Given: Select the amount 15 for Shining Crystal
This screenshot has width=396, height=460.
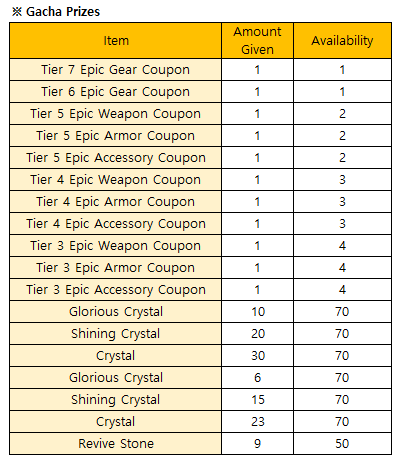Looking at the screenshot, I should tap(258, 400).
